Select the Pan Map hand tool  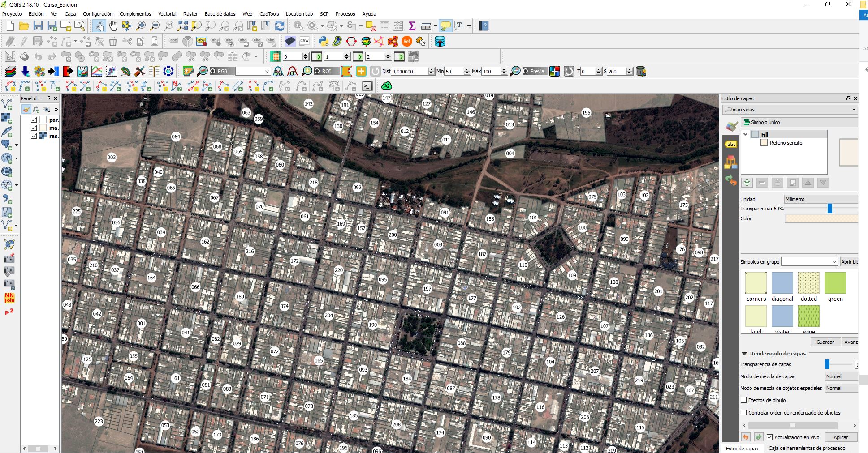(x=113, y=26)
